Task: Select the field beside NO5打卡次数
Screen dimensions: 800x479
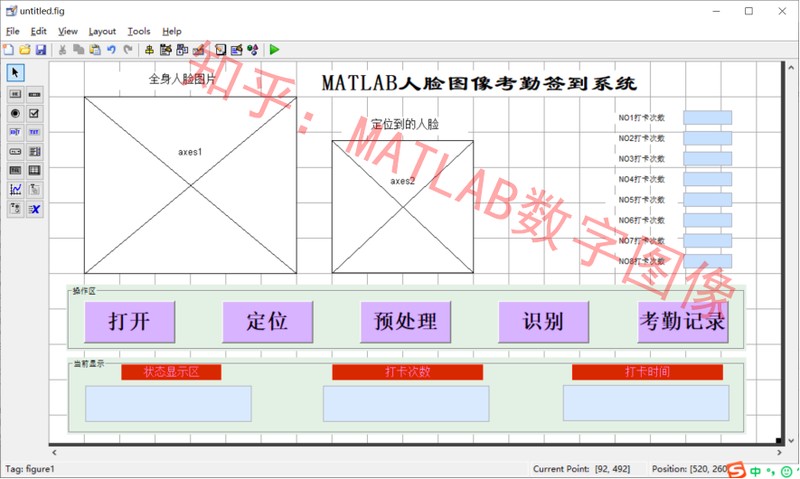Action: [708, 199]
